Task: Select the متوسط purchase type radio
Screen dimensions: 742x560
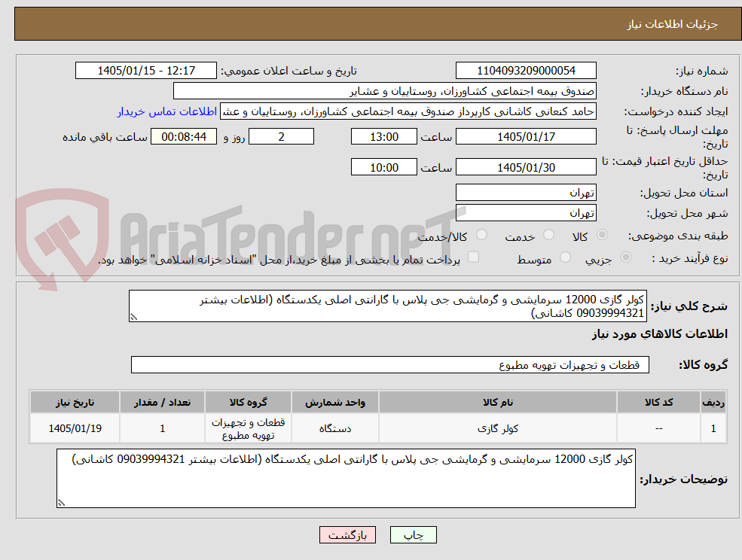Action: [565, 257]
